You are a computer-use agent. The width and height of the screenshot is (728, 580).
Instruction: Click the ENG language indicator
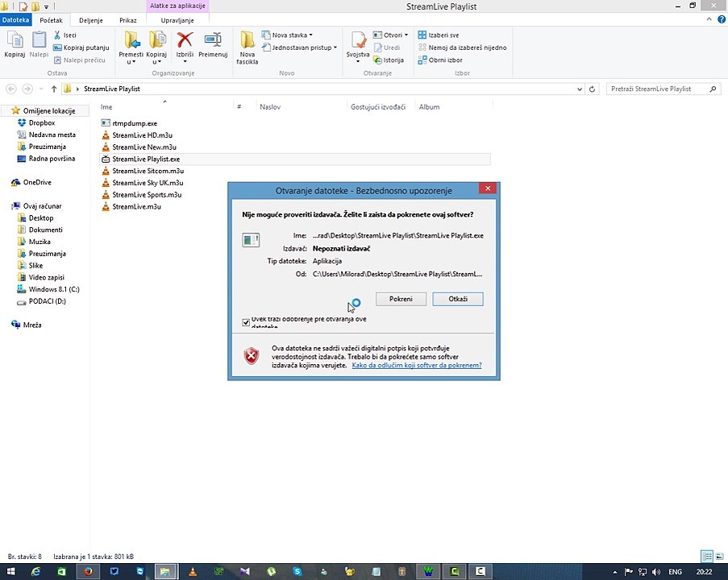pyautogui.click(x=675, y=572)
